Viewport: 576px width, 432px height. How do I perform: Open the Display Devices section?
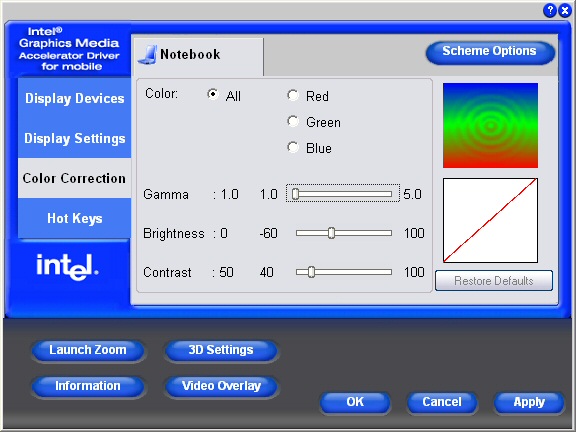(x=75, y=98)
